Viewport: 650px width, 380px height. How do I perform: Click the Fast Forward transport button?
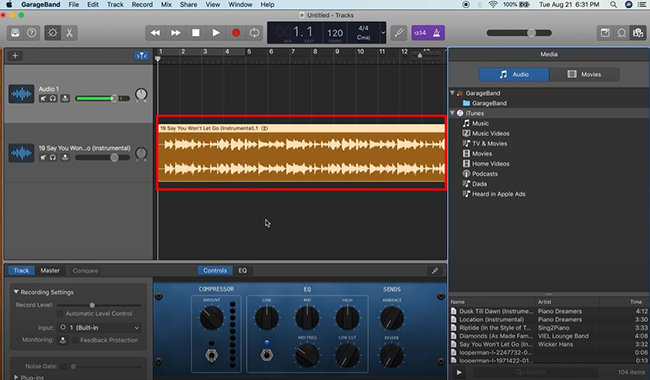(x=176, y=33)
